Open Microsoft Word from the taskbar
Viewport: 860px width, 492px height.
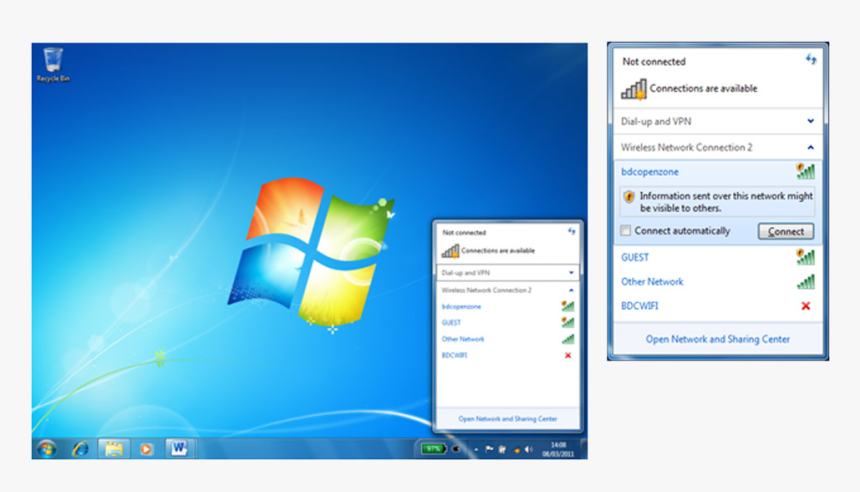[179, 449]
